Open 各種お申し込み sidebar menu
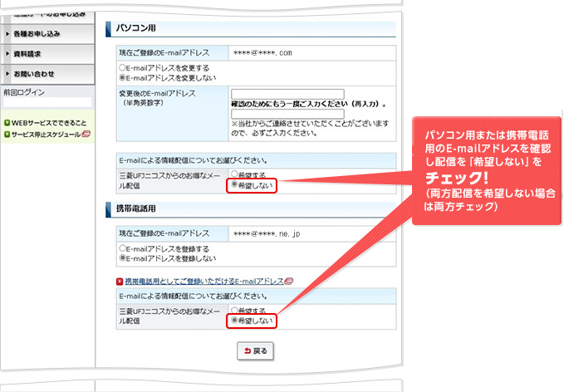This screenshot has width=564, height=392. pos(47,34)
